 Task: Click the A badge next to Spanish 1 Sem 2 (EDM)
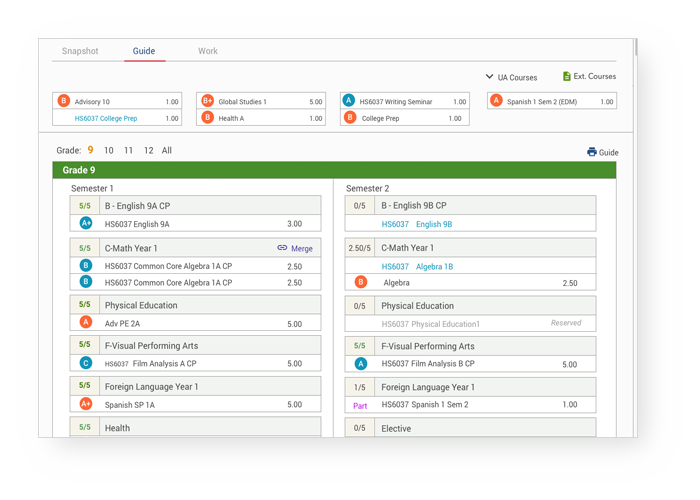click(x=496, y=101)
